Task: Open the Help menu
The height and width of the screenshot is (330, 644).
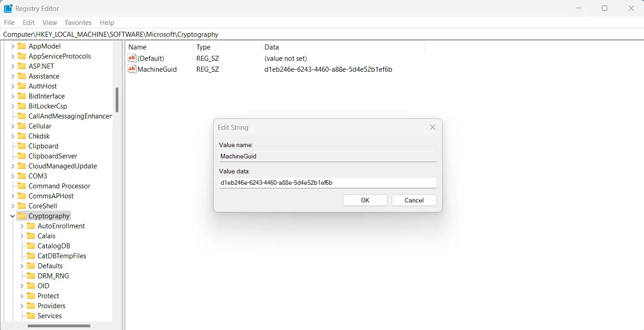Action: 107,22
